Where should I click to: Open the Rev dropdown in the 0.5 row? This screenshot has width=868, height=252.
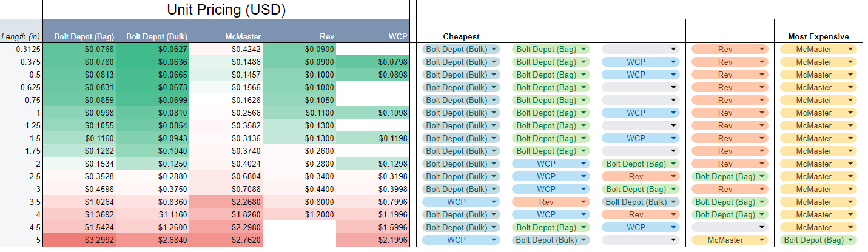(730, 75)
